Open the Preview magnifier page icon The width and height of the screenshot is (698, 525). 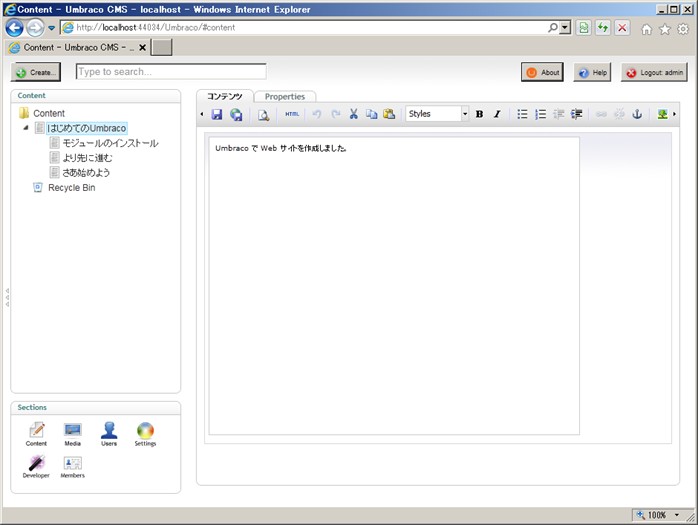tap(263, 115)
